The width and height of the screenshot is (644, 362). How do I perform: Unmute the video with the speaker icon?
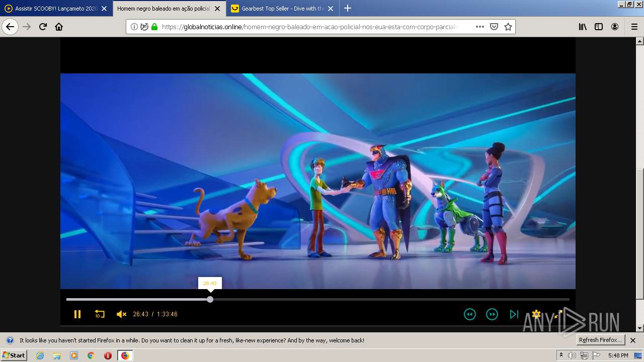coord(121,314)
